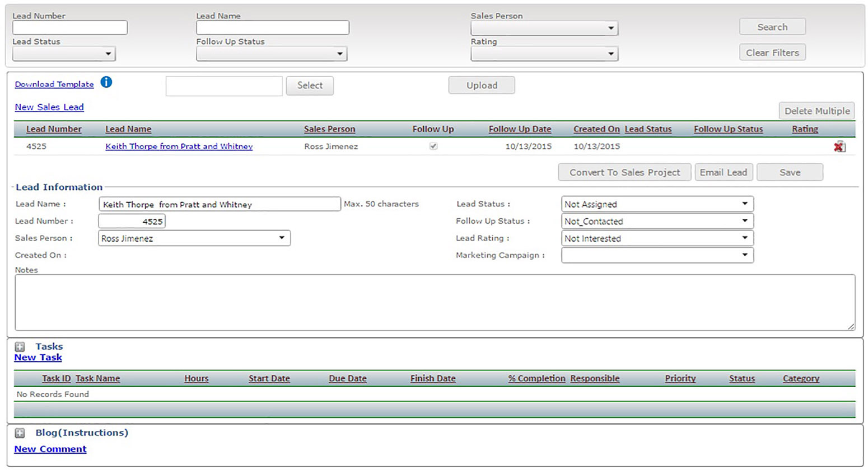868x470 pixels.
Task: Open the Marketing Campaign dropdown
Action: [657, 255]
